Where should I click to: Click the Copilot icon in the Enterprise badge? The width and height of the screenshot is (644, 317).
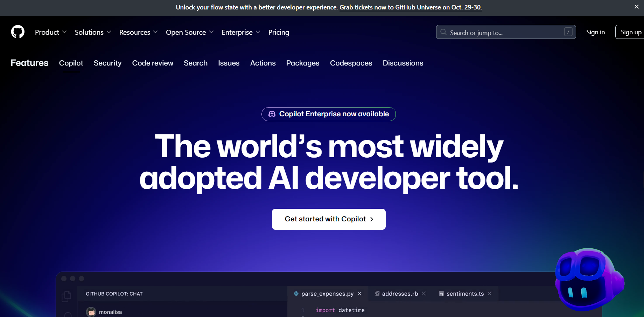272,114
